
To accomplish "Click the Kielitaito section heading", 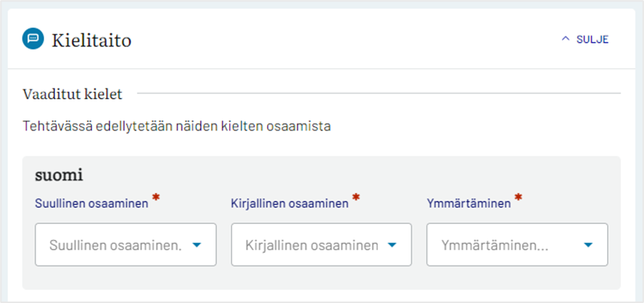I will pos(91,41).
